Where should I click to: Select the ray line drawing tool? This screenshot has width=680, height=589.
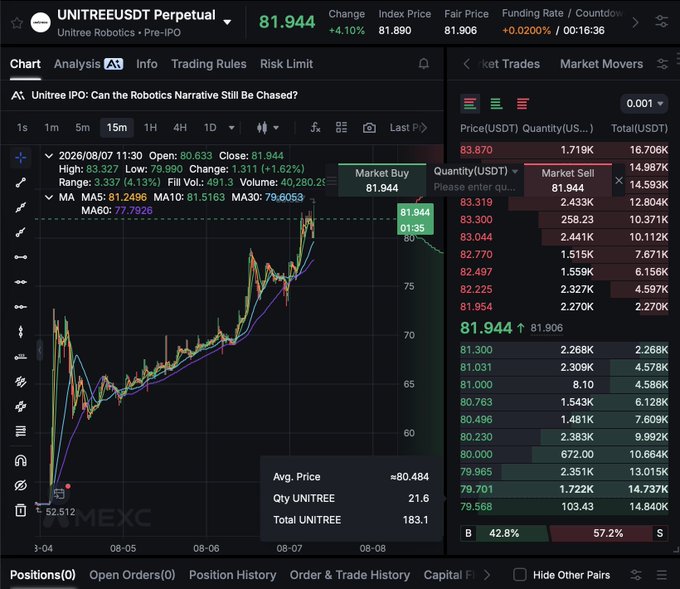tap(20, 232)
